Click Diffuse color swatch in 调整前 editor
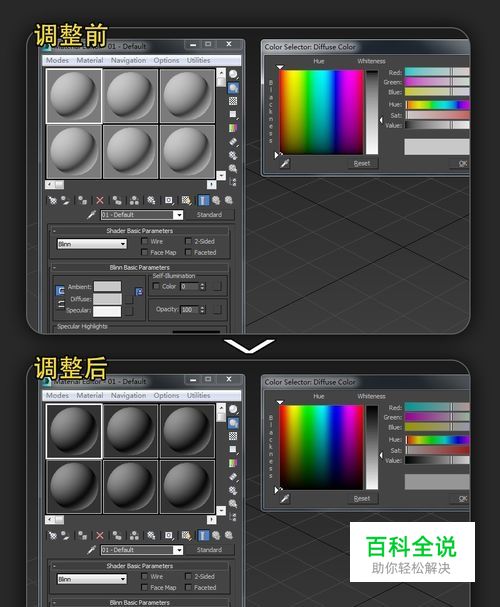This screenshot has height=607, width=500. pyautogui.click(x=107, y=299)
